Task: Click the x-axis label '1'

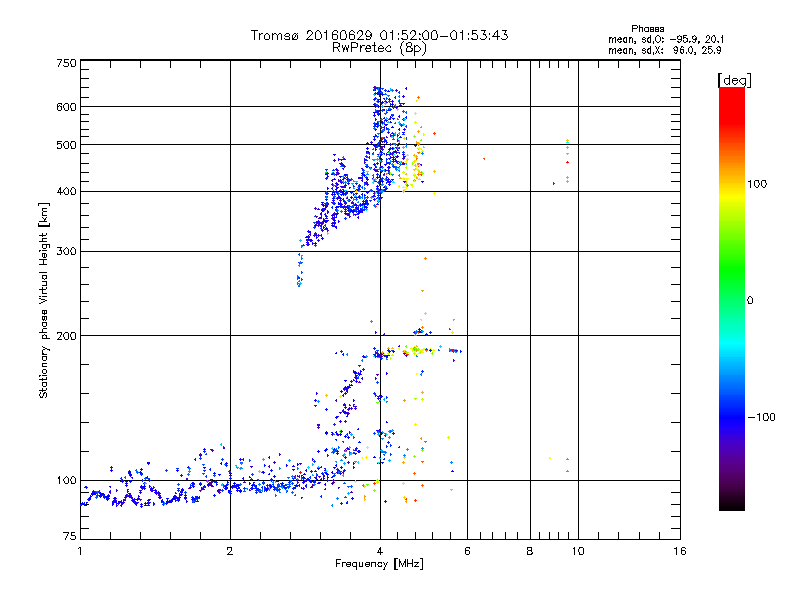Action: click(80, 551)
